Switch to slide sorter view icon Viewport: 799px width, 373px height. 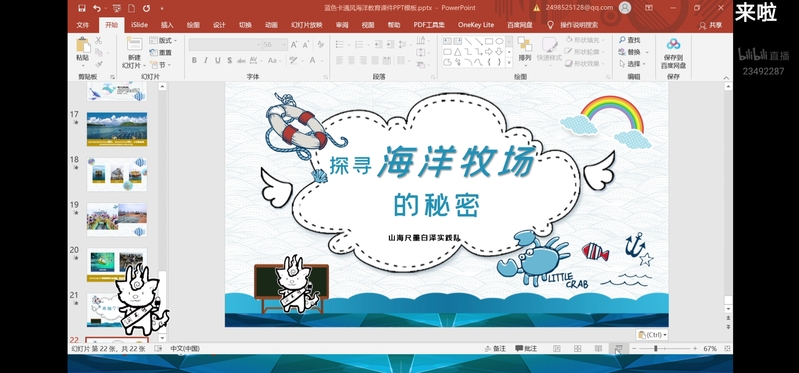(577, 349)
